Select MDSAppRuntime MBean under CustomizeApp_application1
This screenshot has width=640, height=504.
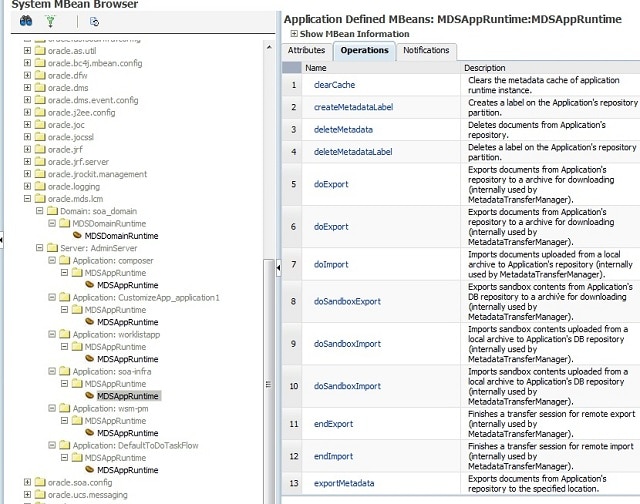tap(127, 322)
